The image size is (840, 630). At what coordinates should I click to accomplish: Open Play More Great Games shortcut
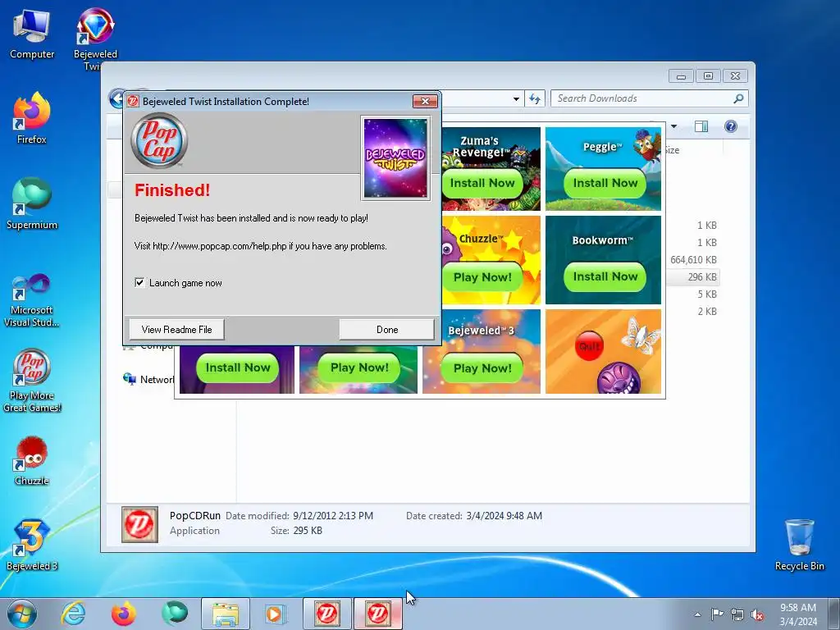[32, 381]
